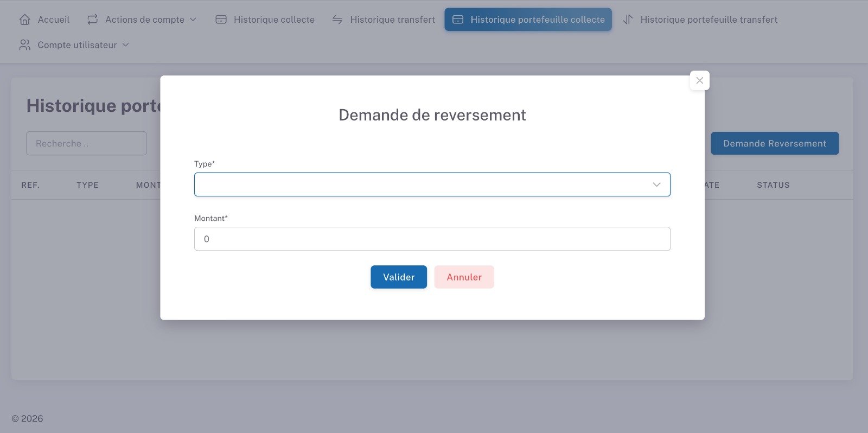Viewport: 868px width, 433px height.
Task: Click the TYPE column header
Action: (x=87, y=185)
